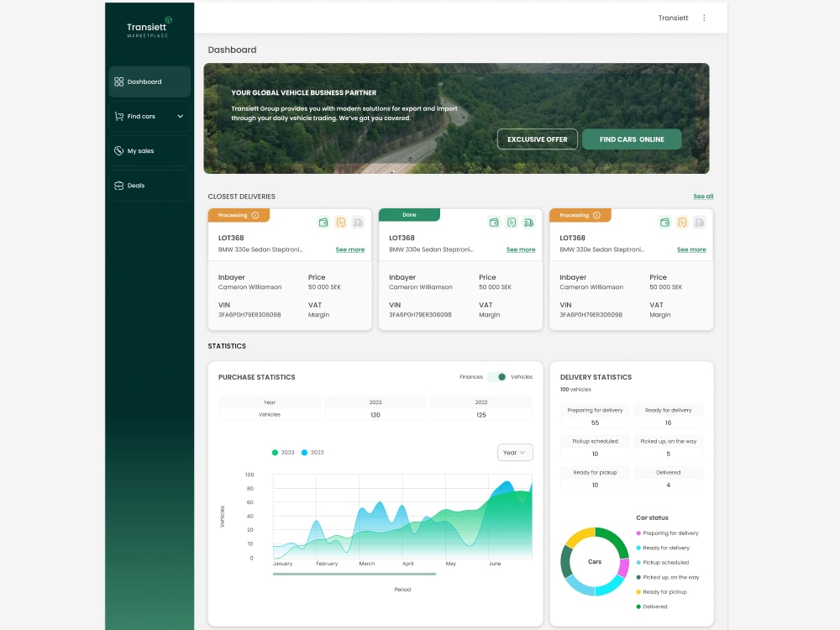Go to the Dashboard menu item
The width and height of the screenshot is (840, 630).
pyautogui.click(x=150, y=82)
